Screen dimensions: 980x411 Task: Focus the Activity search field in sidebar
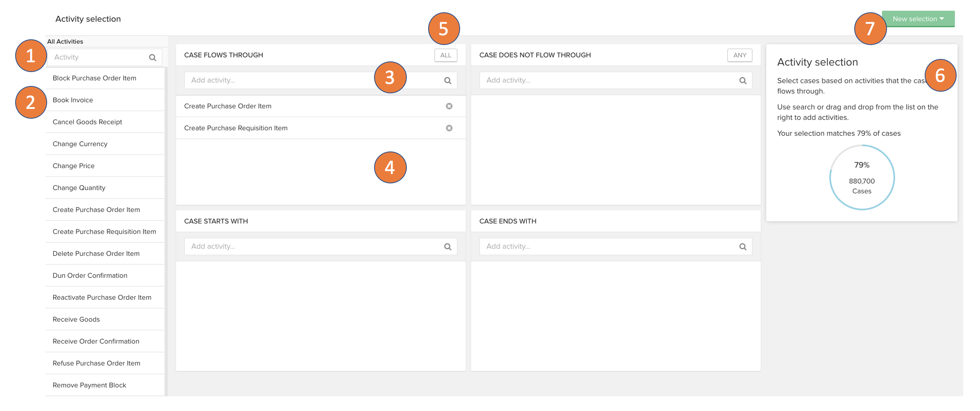(x=98, y=57)
